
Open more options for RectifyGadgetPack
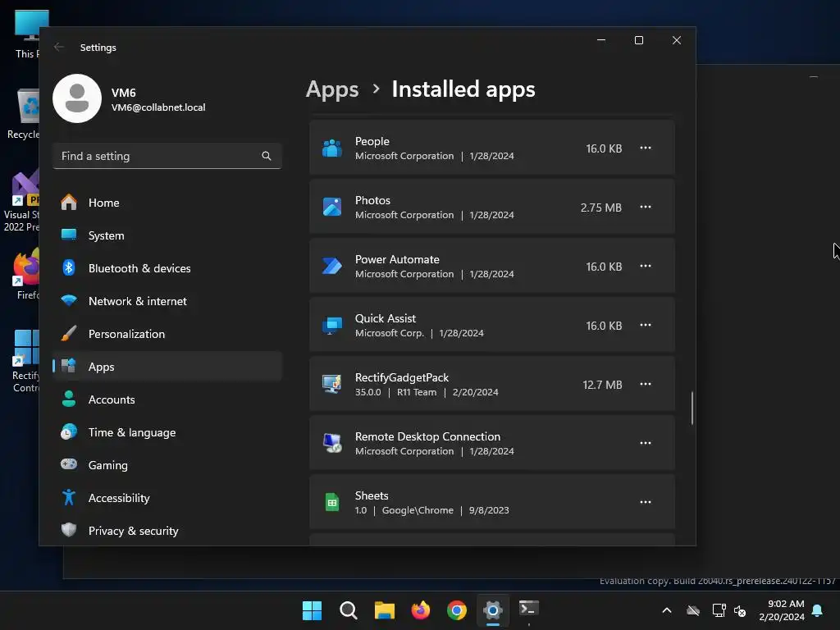646,384
